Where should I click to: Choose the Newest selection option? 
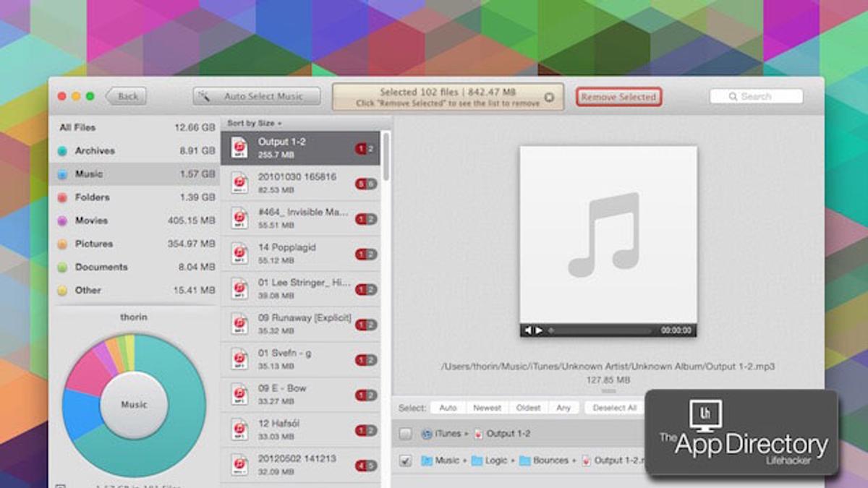coord(487,408)
